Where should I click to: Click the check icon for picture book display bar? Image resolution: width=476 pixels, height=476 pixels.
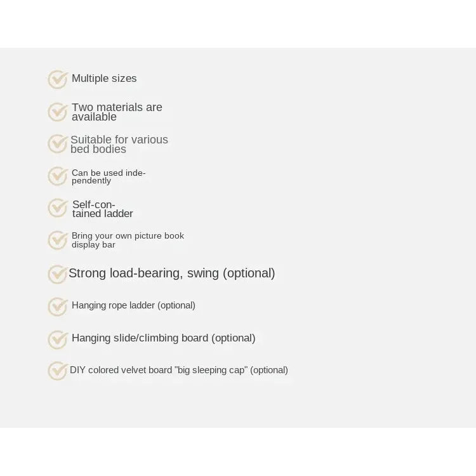(x=58, y=240)
